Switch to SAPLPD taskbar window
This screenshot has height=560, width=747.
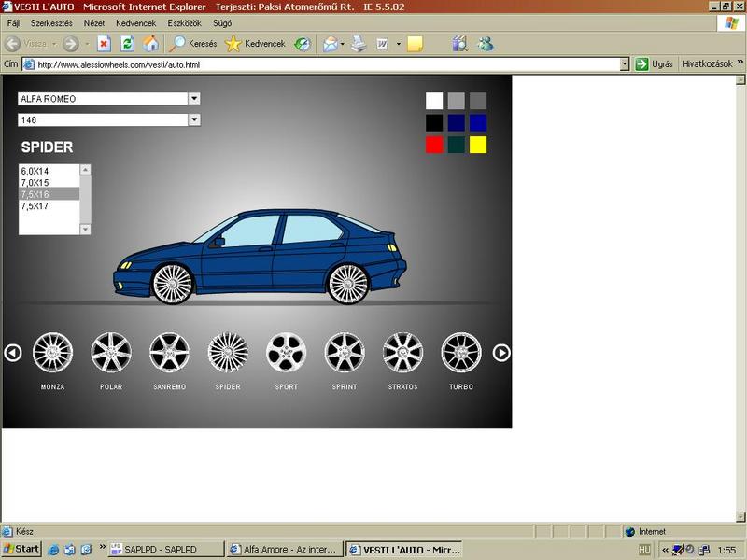pyautogui.click(x=166, y=549)
